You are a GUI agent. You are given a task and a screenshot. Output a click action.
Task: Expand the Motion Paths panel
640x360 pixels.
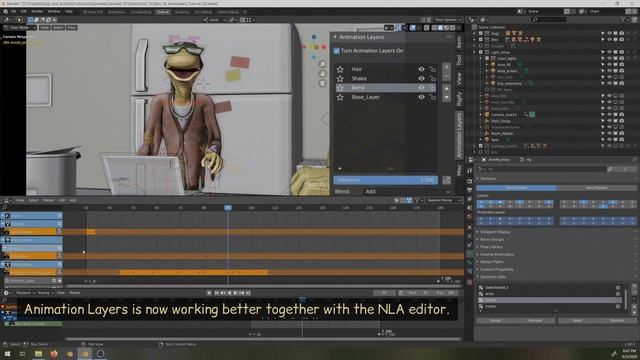tap(492, 262)
